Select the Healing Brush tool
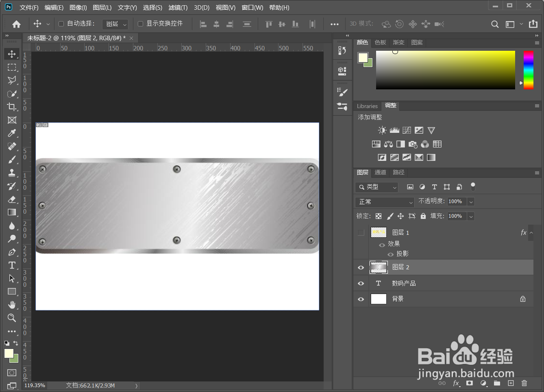Viewport: 544px width, 392px height. 12,146
